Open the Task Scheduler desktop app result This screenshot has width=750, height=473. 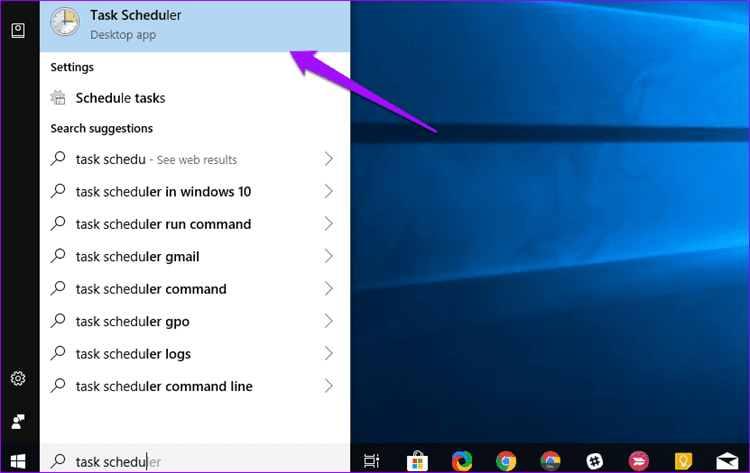(x=195, y=26)
